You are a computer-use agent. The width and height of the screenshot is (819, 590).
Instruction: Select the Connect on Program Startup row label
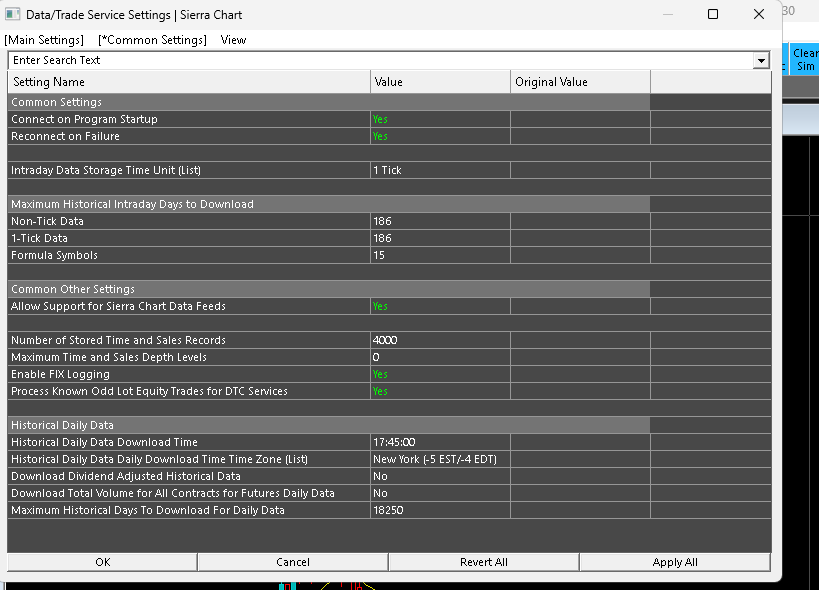tap(84, 119)
